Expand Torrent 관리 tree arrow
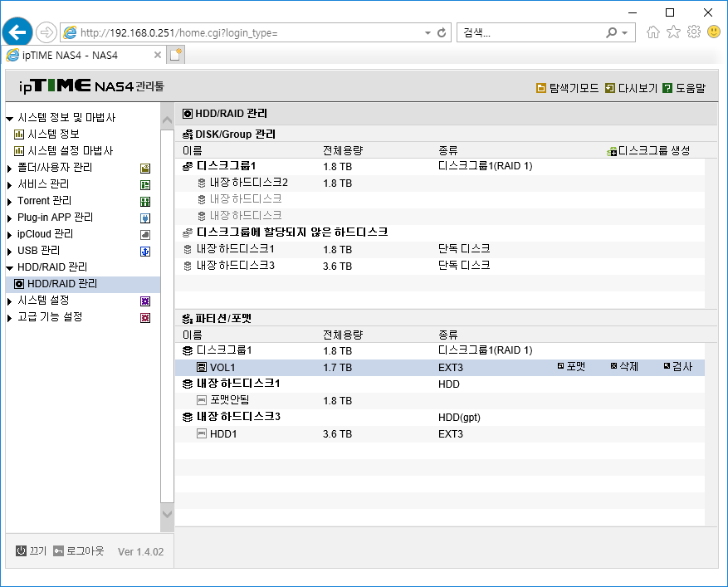This screenshot has width=728, height=587. click(9, 202)
